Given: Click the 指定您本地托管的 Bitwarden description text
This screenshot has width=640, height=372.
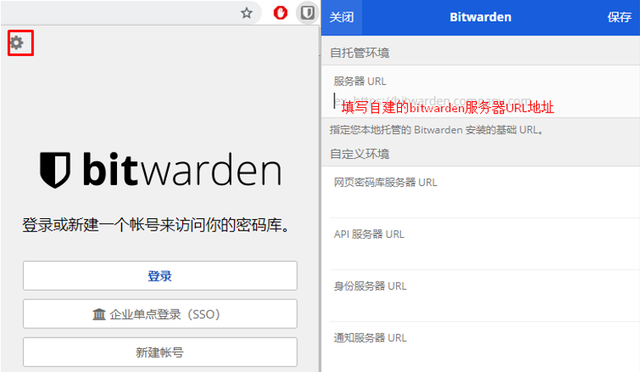Looking at the screenshot, I should [436, 130].
